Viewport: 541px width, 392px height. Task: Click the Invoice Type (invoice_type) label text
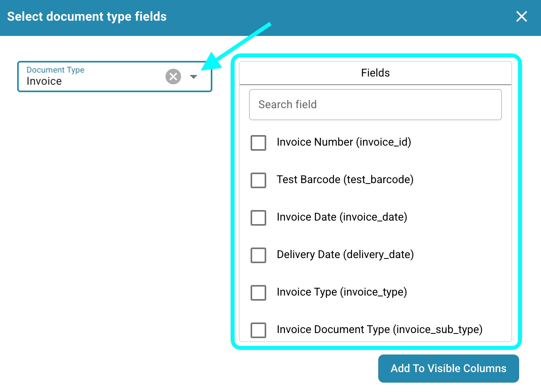point(342,292)
